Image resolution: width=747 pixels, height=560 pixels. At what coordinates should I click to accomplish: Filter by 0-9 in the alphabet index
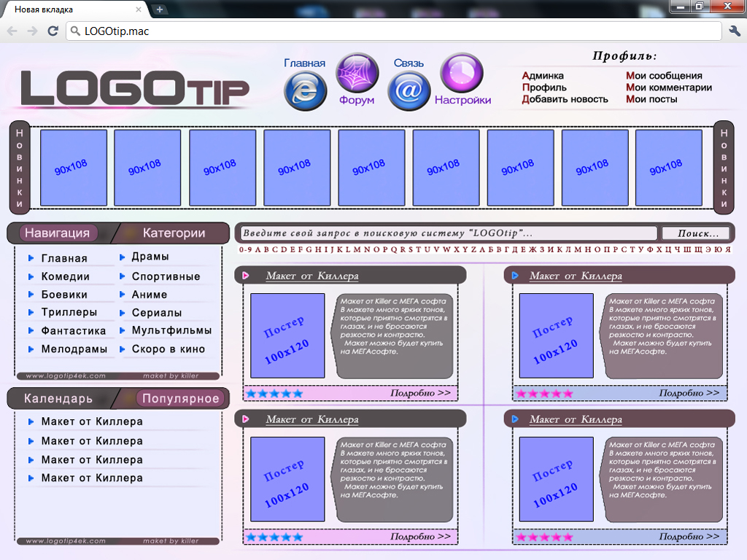(x=245, y=249)
